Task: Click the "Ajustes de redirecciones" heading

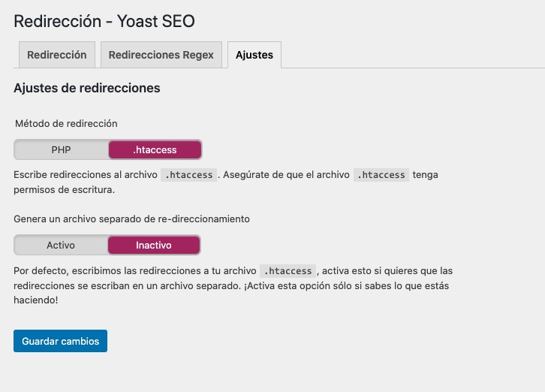Action: pyautogui.click(x=86, y=88)
